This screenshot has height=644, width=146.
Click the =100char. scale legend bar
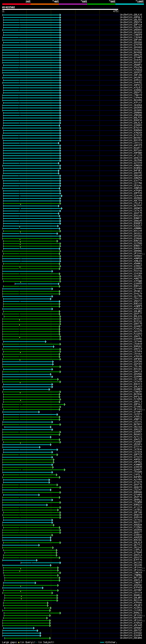(x=102, y=642)
